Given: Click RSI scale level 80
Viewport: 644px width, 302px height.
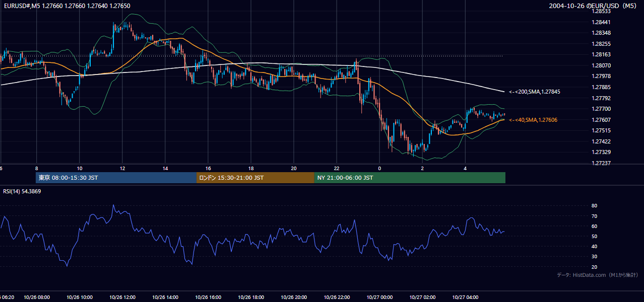Looking at the screenshot, I should click(x=594, y=206).
